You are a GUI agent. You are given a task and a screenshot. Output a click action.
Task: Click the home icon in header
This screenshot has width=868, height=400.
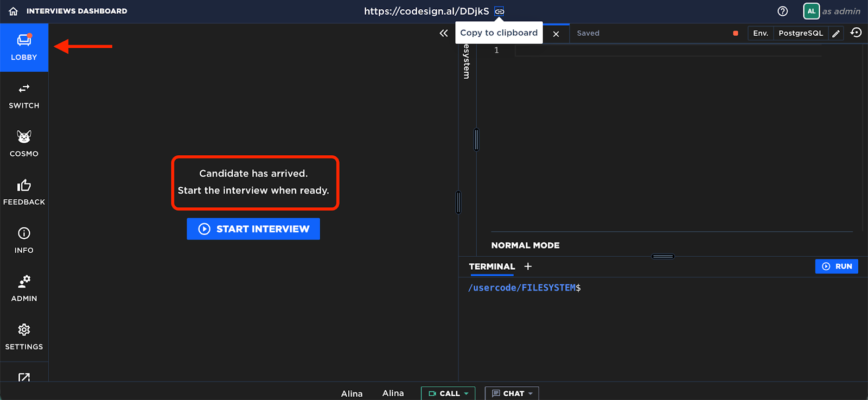14,11
